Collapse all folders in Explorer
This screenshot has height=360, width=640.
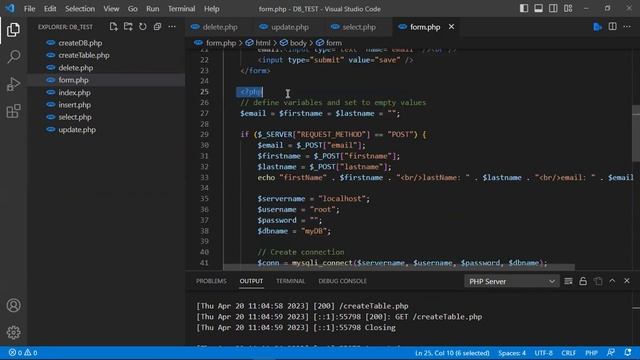(158, 27)
